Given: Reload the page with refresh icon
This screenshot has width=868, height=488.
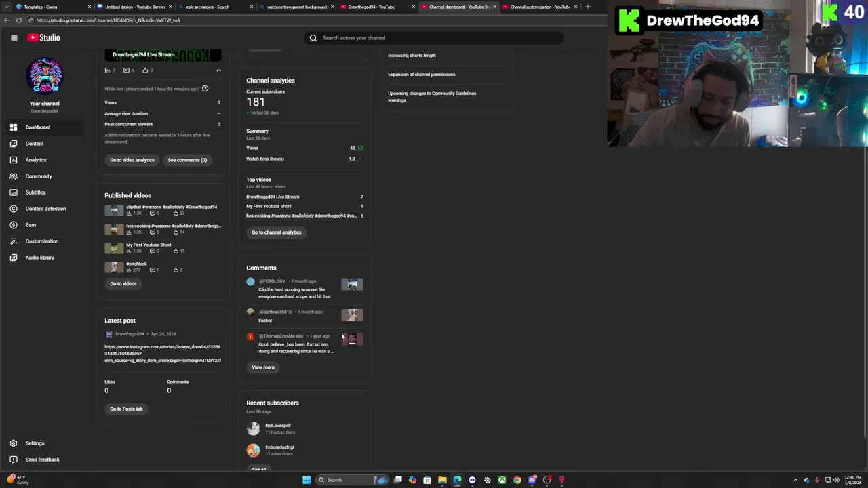Looking at the screenshot, I should [x=19, y=20].
